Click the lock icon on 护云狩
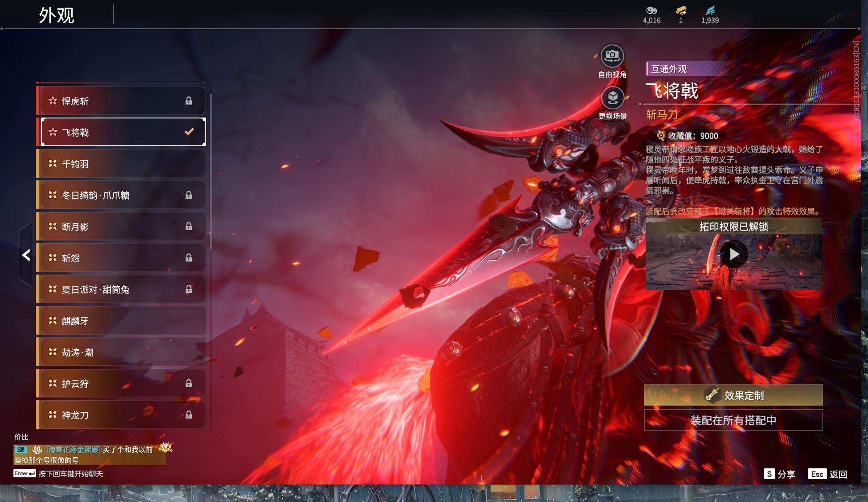The height and width of the screenshot is (502, 868). click(x=189, y=384)
